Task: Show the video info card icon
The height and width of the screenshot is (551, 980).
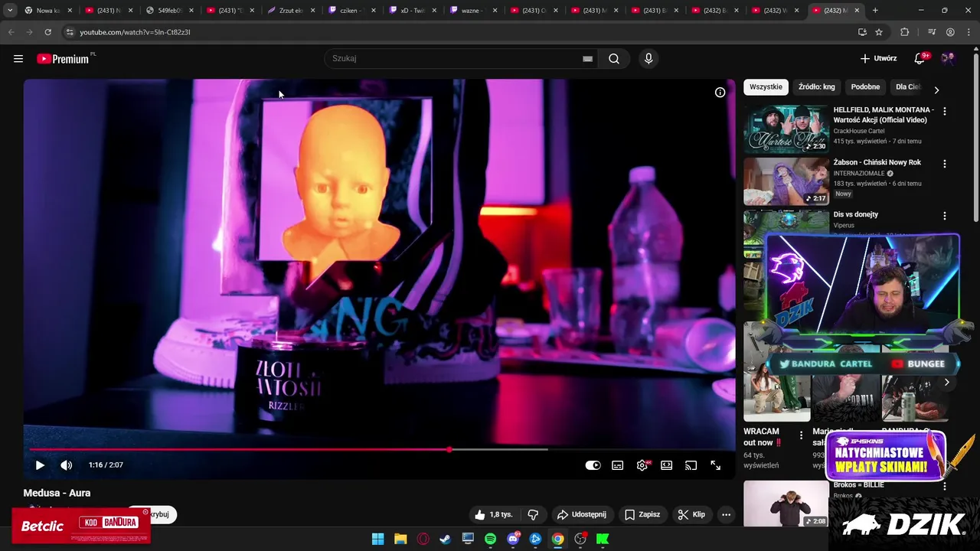Action: point(720,92)
